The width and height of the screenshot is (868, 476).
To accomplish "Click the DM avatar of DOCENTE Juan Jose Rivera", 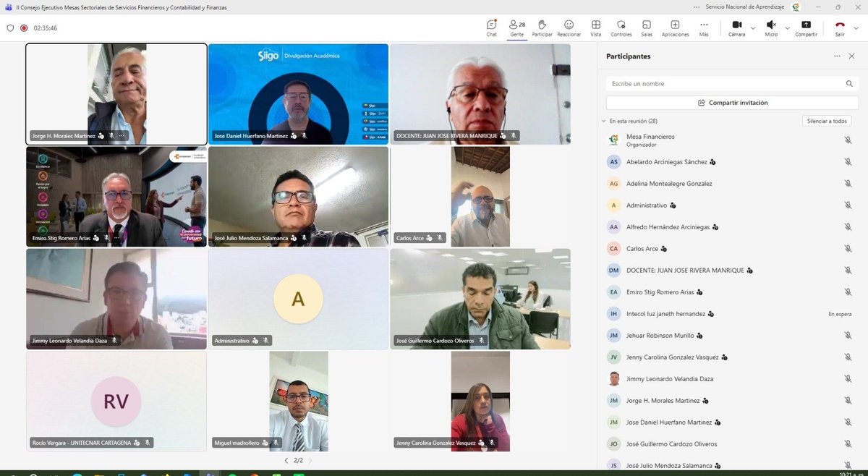I will point(614,271).
